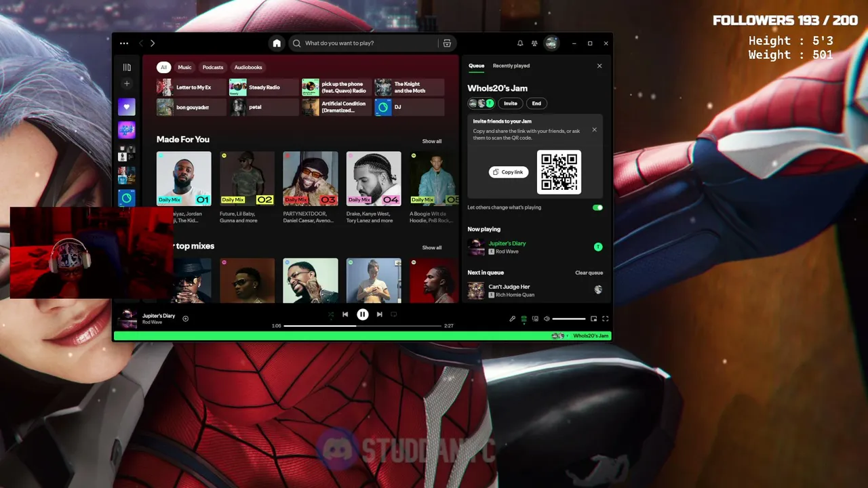Mute the volume speaker icon

point(547,319)
